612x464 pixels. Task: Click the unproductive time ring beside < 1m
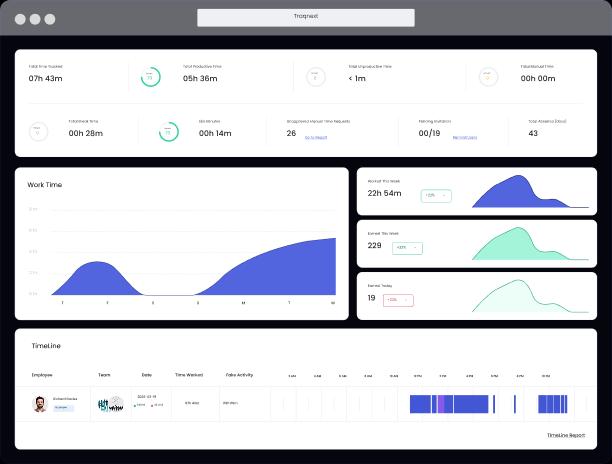click(315, 77)
